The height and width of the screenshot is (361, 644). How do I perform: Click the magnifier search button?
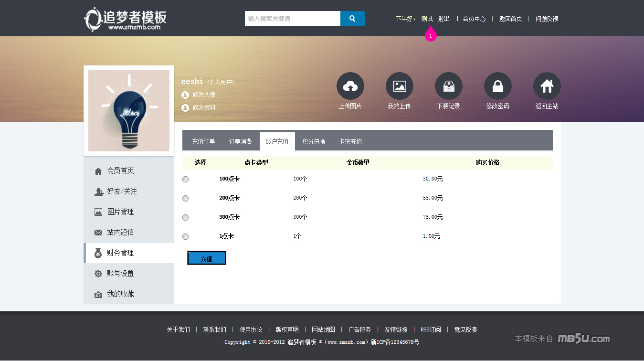352,19
